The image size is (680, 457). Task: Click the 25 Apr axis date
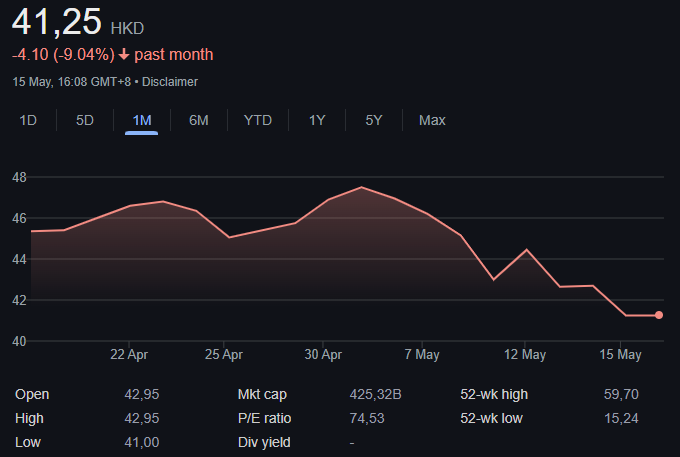(224, 355)
